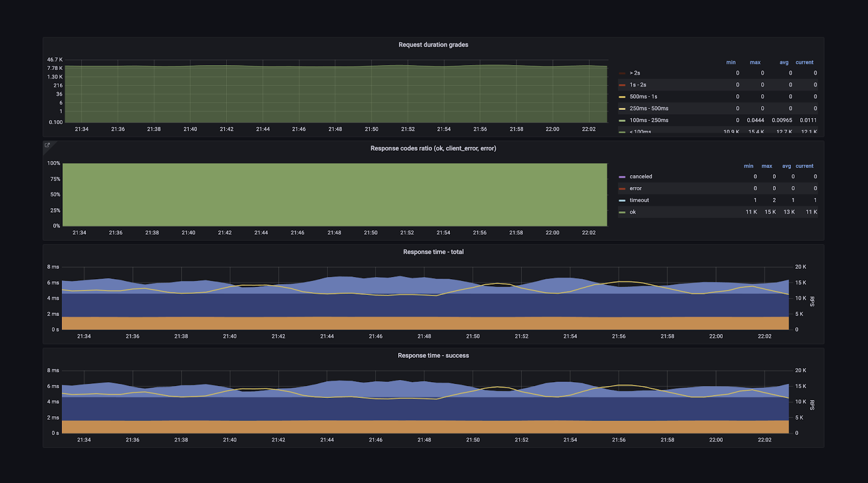Click the '46.7 K' y-axis label
The width and height of the screenshot is (868, 483).
click(x=55, y=60)
